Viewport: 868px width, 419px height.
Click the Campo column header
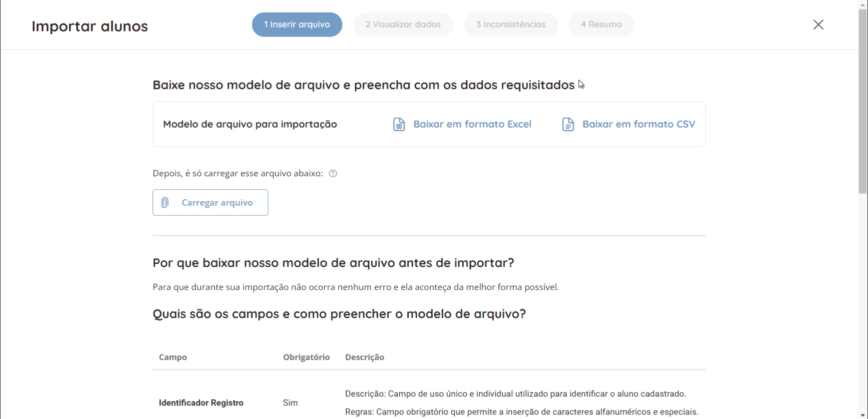pyautogui.click(x=173, y=357)
